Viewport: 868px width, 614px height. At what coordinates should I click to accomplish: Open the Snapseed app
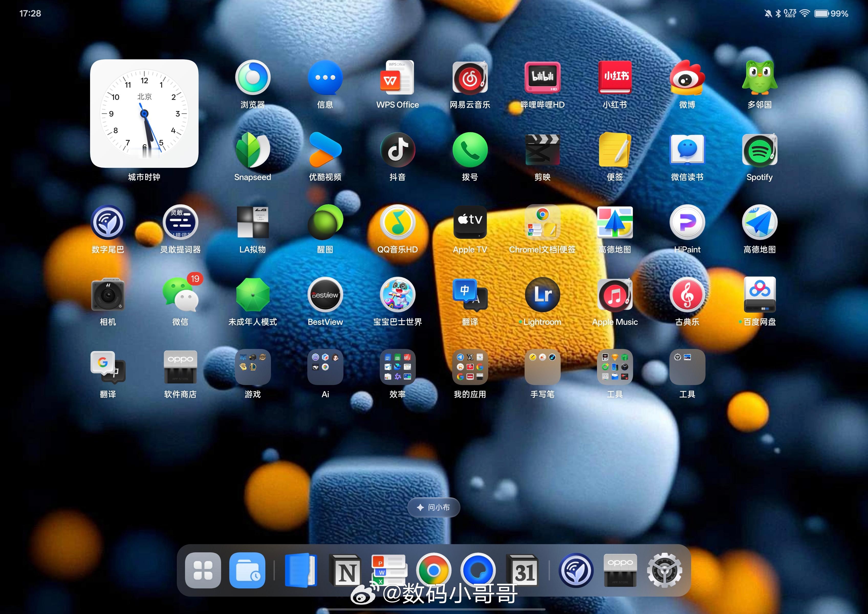pos(253,150)
